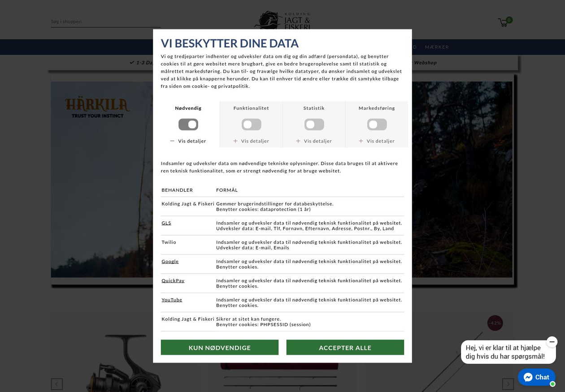
Task: Click the BEHANDLER column header
Action: pos(177,190)
